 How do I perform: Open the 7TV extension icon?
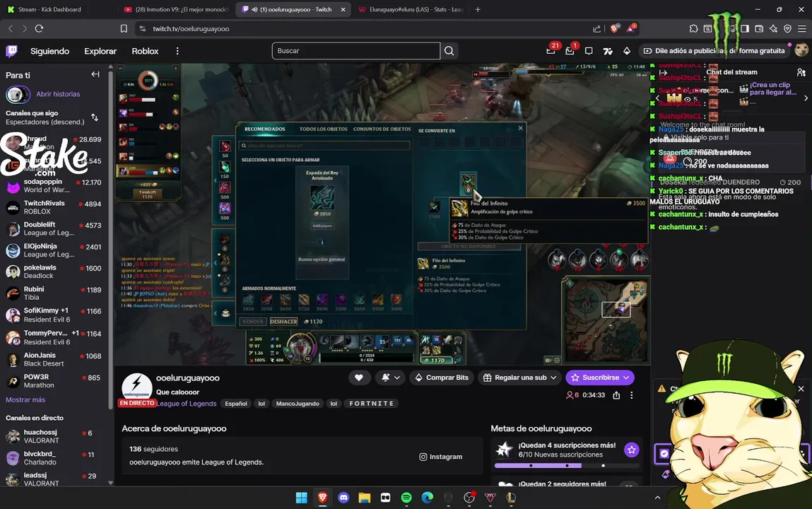(x=608, y=51)
